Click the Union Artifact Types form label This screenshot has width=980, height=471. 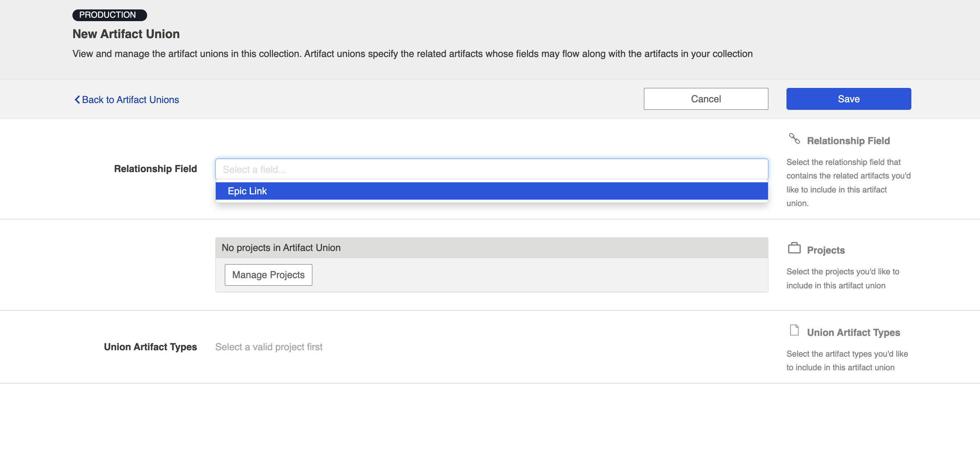[150, 346]
